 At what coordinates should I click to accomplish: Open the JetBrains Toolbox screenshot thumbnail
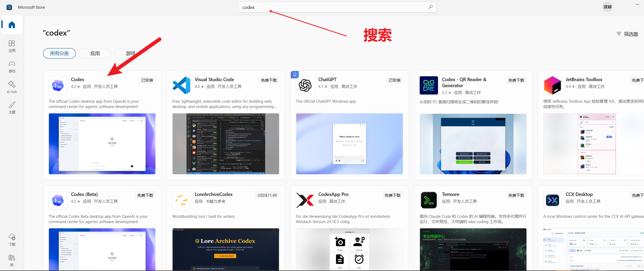click(594, 144)
